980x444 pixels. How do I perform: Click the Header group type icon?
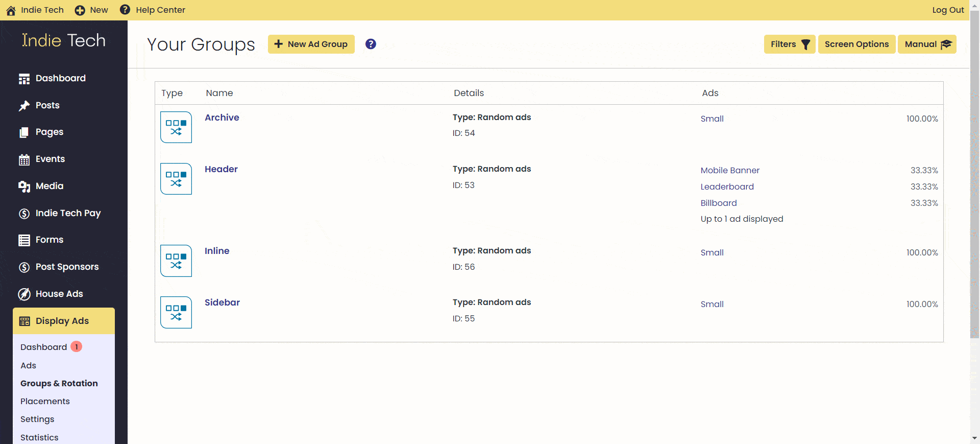click(x=176, y=179)
